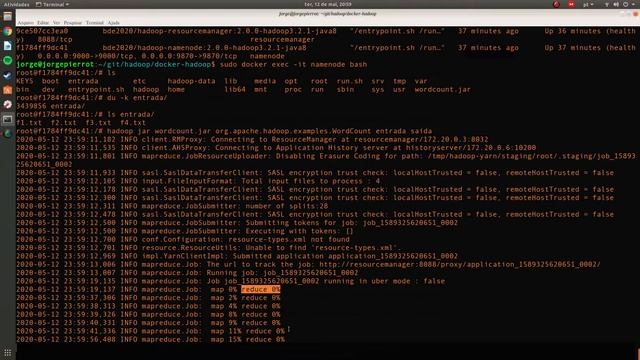Viewport: 640px width, 360px height.
Task: Click the dark red round tray indicator
Action: 556,4
